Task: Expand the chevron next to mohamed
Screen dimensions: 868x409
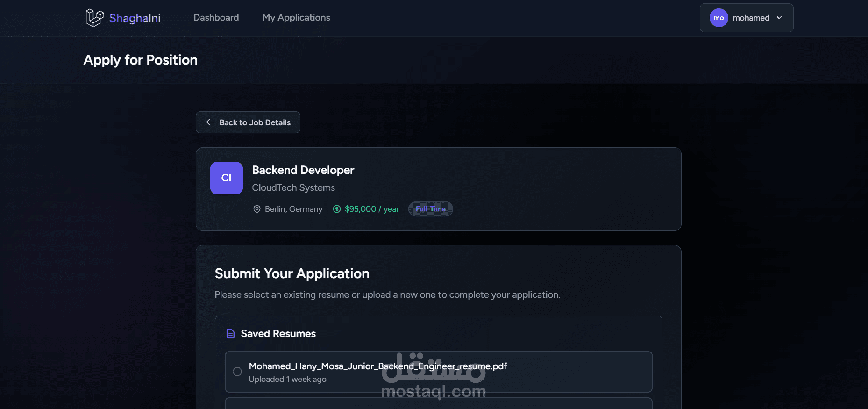Action: coord(779,18)
